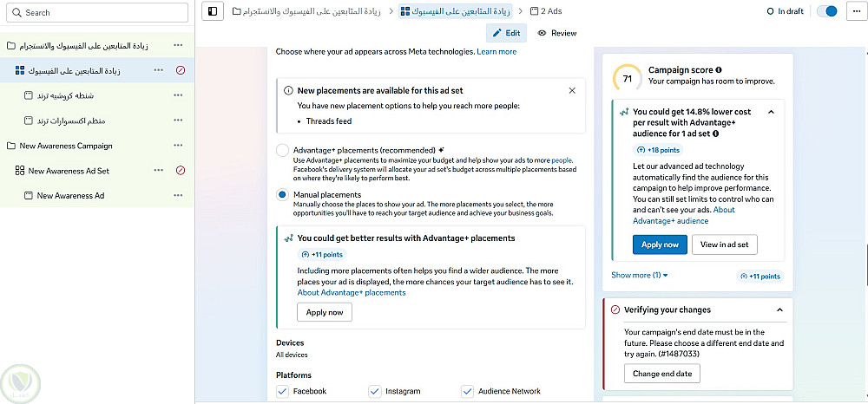Viewport: 868px width, 404px height.
Task: Toggle the sidebar panel icon
Action: point(213,11)
